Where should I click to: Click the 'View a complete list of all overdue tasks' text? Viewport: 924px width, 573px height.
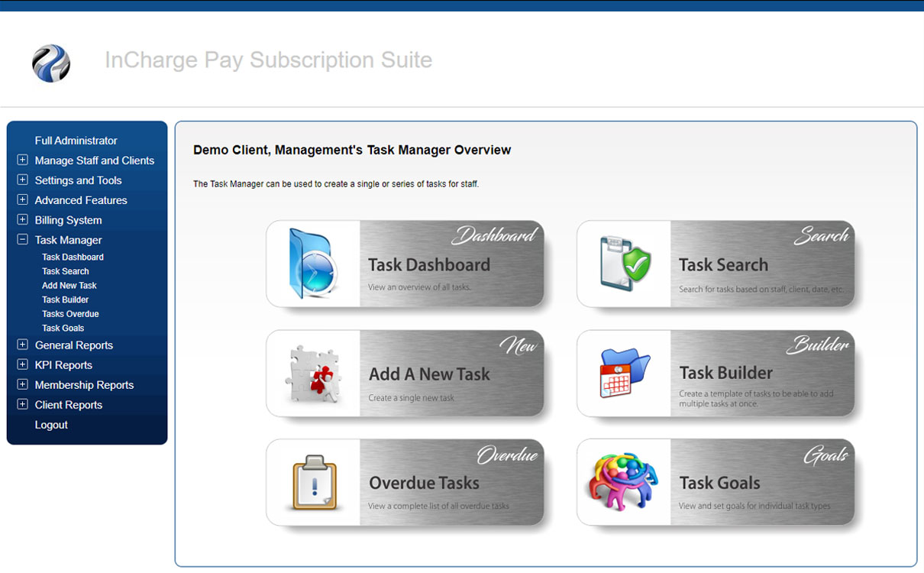click(x=439, y=506)
